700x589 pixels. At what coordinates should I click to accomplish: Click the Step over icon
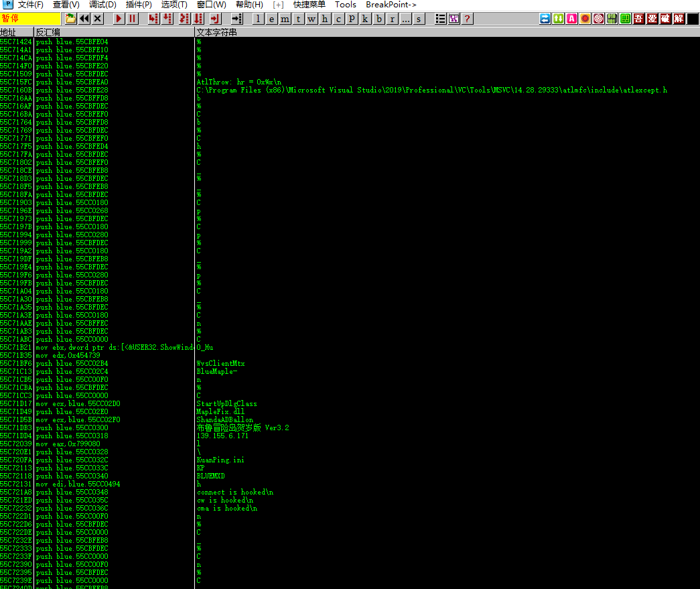167,19
